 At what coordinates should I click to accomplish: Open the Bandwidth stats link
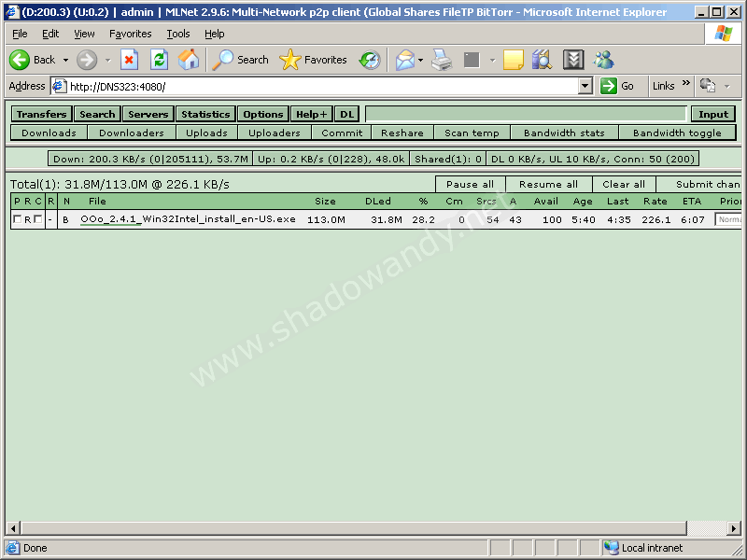564,133
